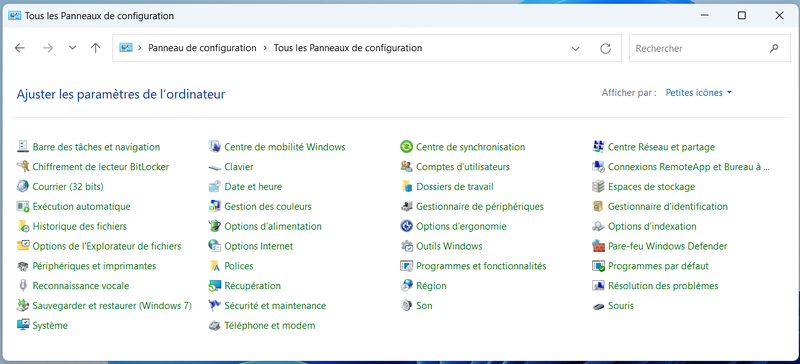The height and width of the screenshot is (364, 800).
Task: Refresh the control panel view
Action: coord(606,48)
